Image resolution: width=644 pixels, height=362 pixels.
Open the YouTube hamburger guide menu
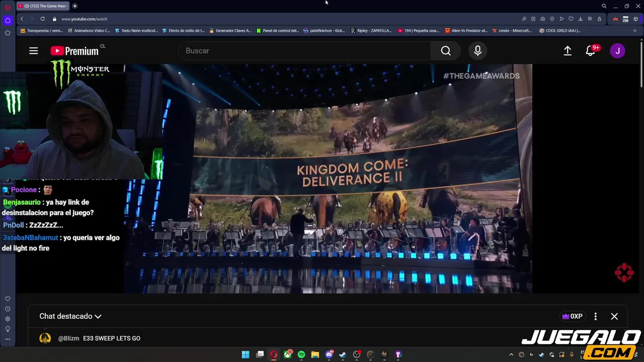34,51
